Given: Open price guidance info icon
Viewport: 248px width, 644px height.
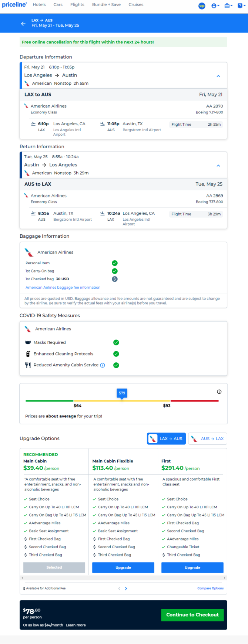Looking at the screenshot, I should point(219,392).
